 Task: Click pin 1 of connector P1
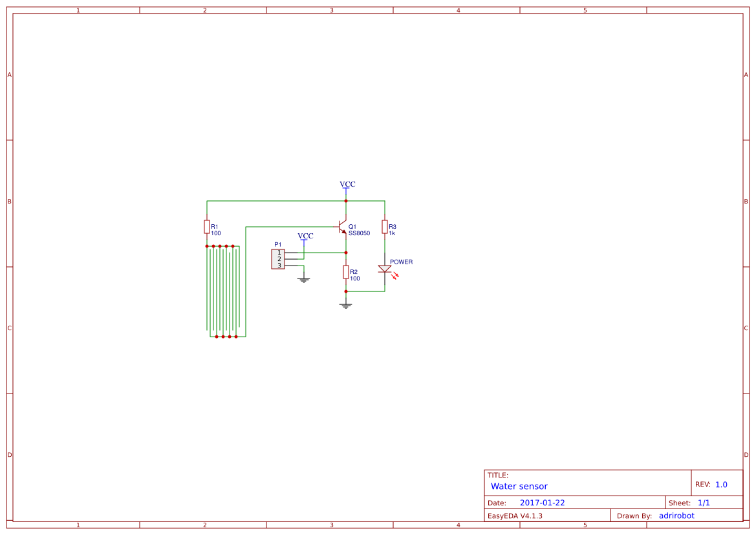point(279,252)
